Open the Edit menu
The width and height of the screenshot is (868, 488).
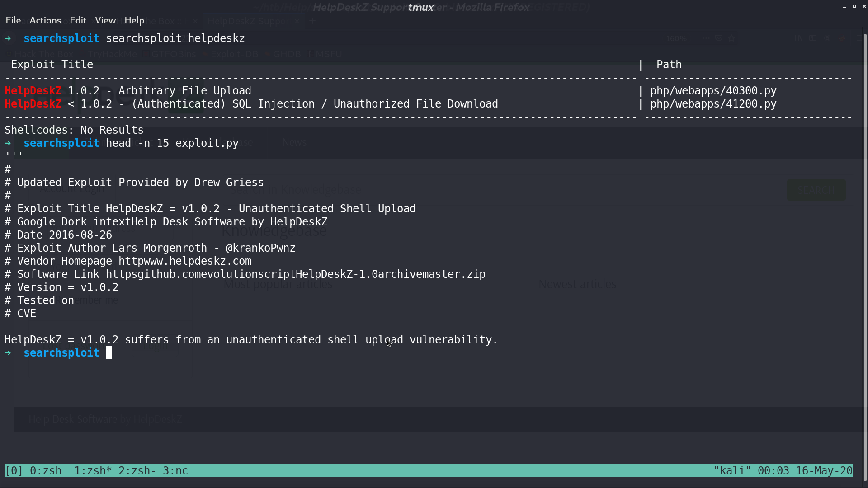point(78,20)
